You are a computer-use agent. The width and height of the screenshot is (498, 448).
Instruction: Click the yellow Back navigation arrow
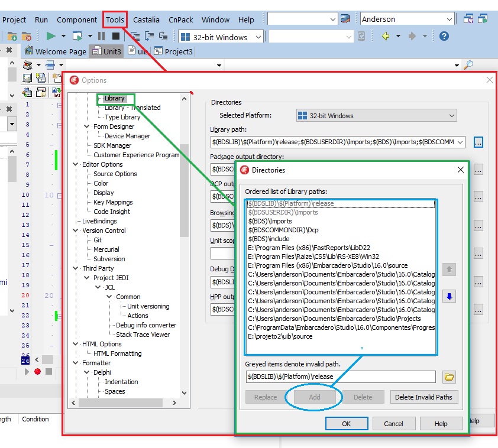click(x=386, y=36)
